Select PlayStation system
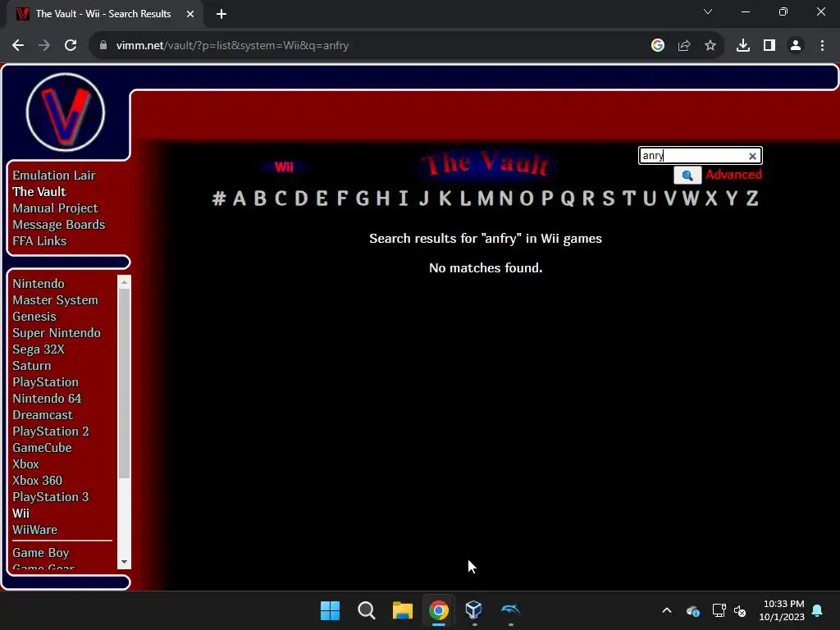Screen dimensions: 840x630 (x=46, y=382)
